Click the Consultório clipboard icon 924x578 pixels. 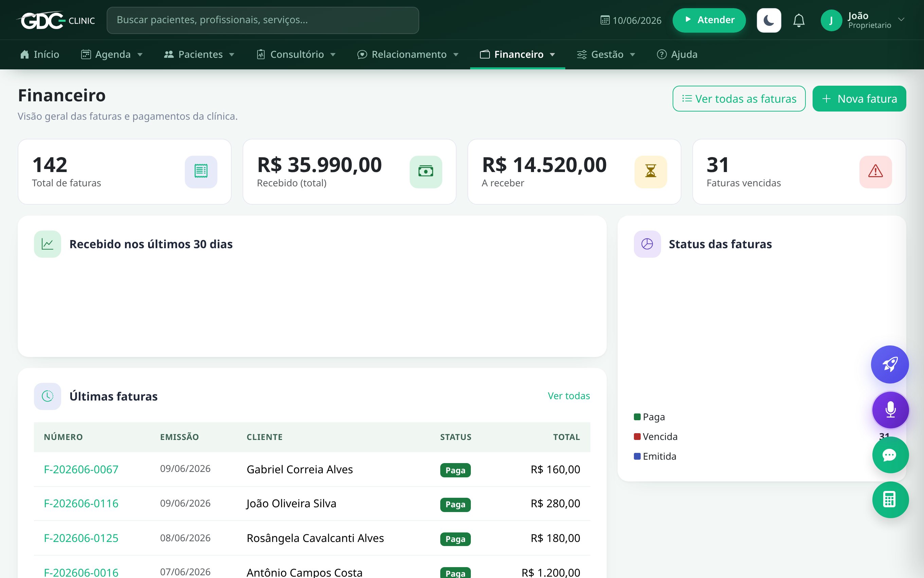261,54
